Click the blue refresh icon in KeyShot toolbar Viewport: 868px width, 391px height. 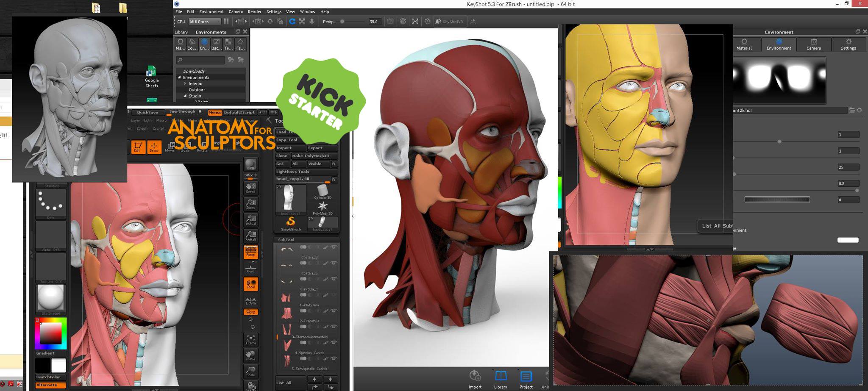(292, 21)
